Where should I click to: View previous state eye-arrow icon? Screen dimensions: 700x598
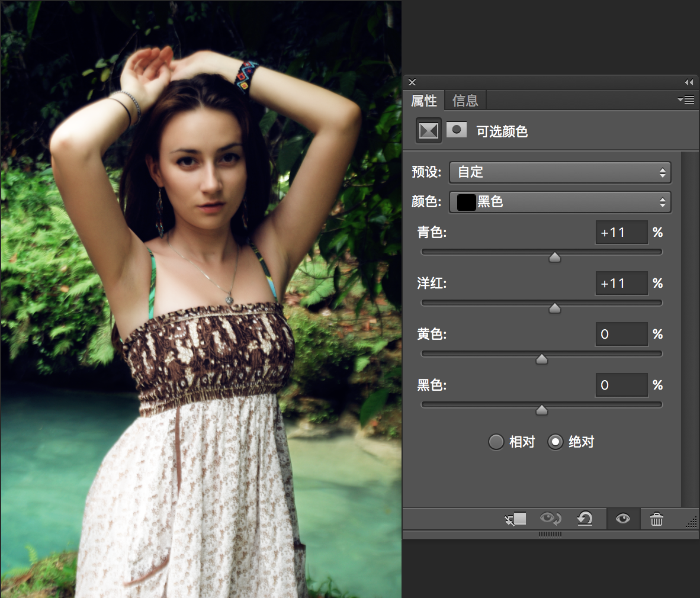point(550,519)
